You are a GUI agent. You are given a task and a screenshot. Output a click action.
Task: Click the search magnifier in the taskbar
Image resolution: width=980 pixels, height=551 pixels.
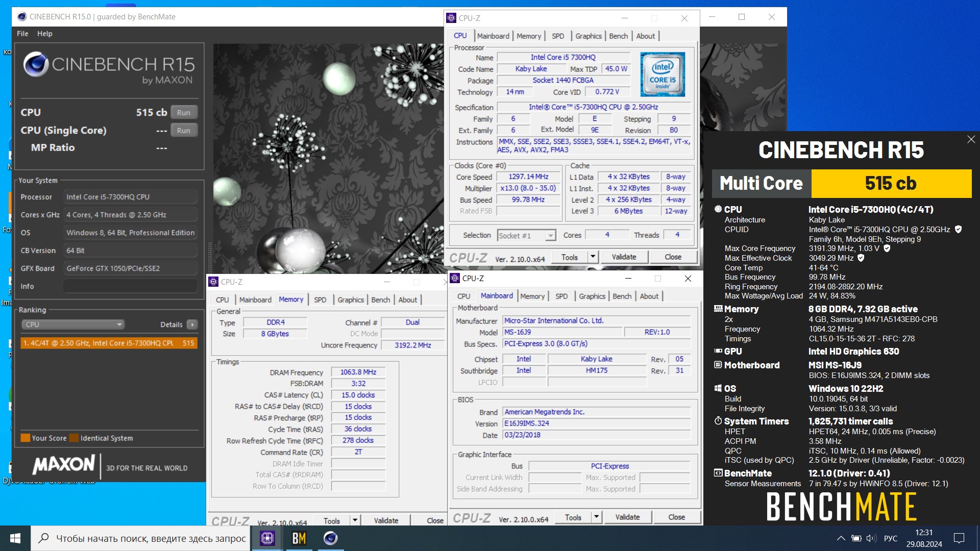point(44,538)
